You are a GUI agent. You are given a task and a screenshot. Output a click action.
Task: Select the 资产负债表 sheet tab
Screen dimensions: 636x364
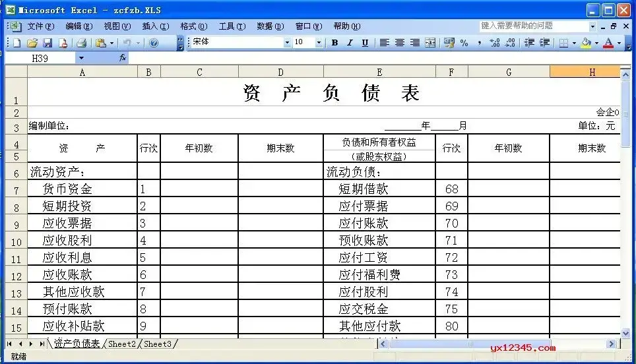(x=77, y=344)
